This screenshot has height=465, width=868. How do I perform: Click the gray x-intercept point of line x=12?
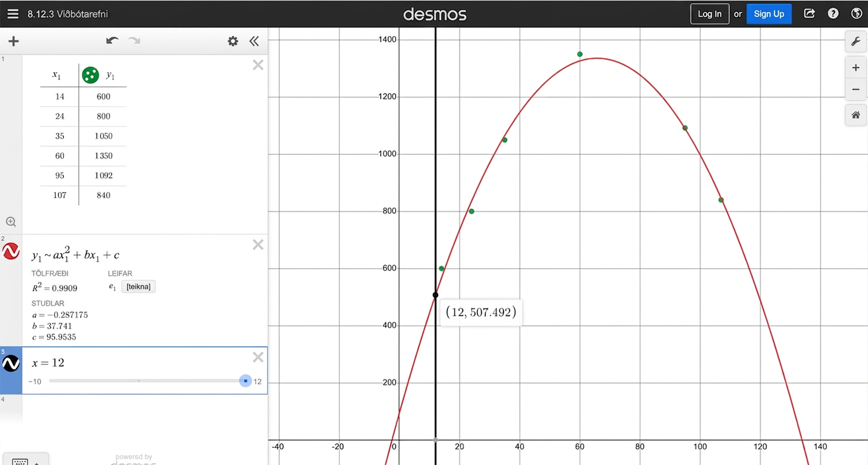[435, 440]
